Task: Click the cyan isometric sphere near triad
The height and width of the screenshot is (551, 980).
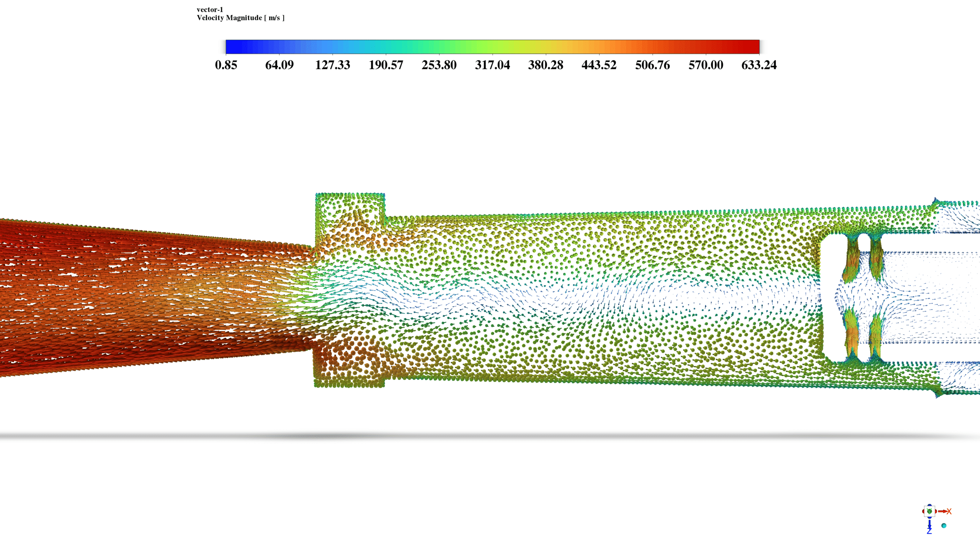Action: pyautogui.click(x=944, y=525)
